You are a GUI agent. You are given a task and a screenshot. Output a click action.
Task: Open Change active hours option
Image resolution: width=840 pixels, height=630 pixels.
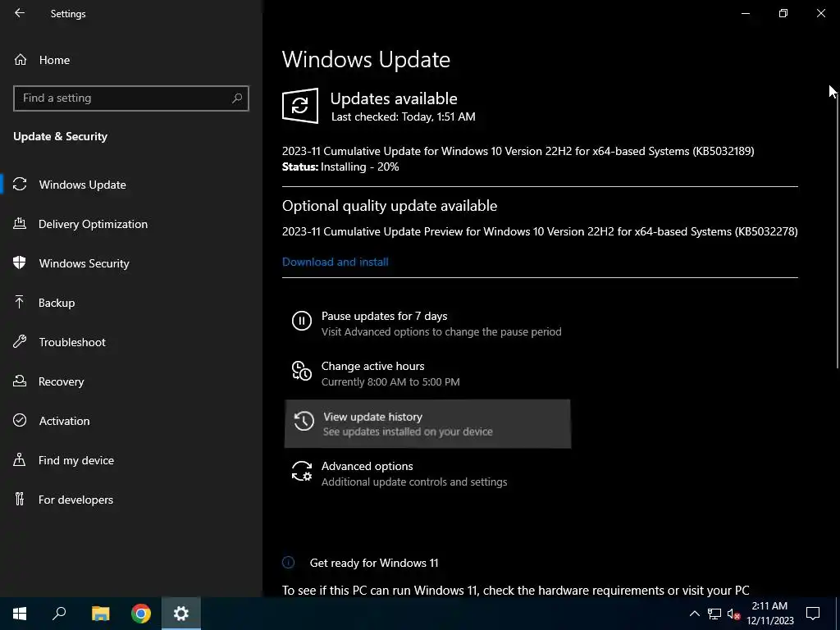pyautogui.click(x=427, y=373)
